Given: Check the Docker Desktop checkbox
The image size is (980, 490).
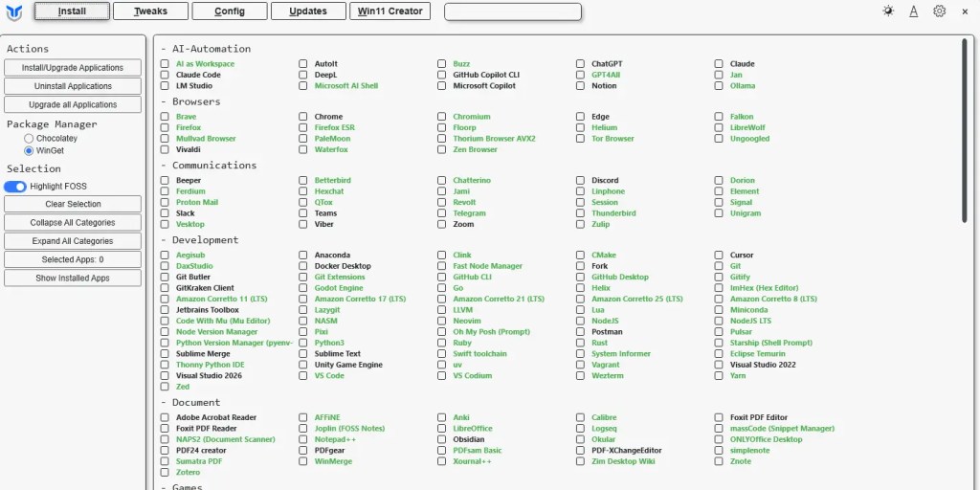Looking at the screenshot, I should pos(303,266).
